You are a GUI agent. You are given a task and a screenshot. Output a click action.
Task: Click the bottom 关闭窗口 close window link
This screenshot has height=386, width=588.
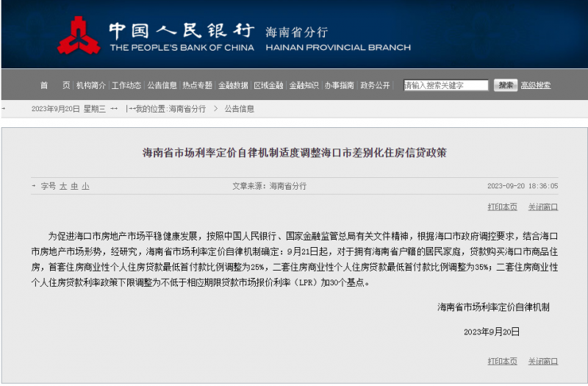coord(543,361)
